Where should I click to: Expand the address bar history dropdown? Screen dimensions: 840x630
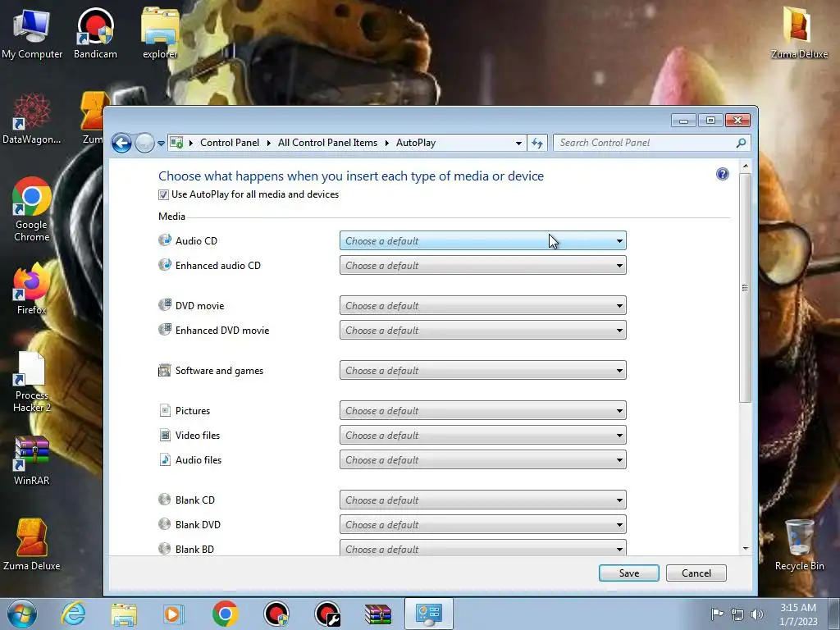coord(518,143)
